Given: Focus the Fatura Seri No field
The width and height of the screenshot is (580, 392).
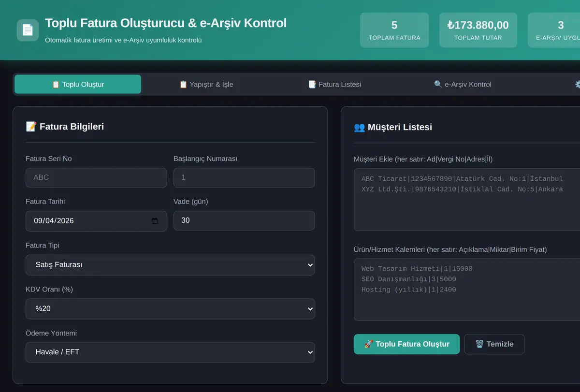Looking at the screenshot, I should click(x=96, y=177).
